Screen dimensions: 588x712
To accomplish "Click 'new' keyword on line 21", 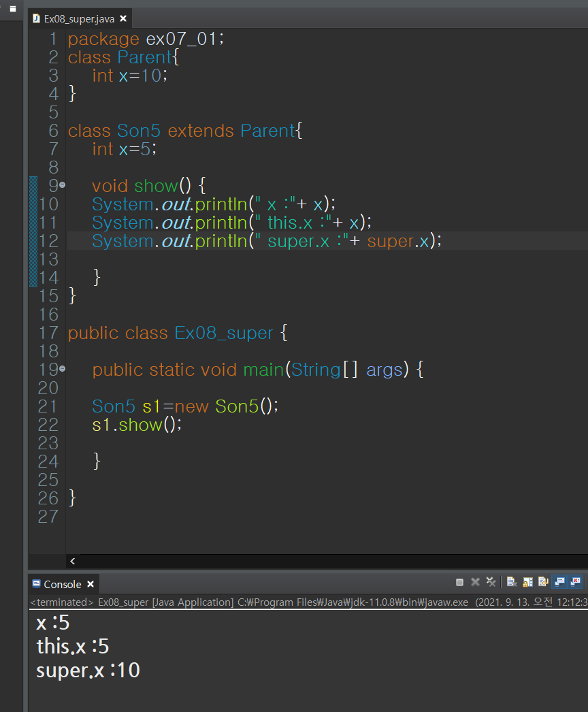I will (192, 407).
